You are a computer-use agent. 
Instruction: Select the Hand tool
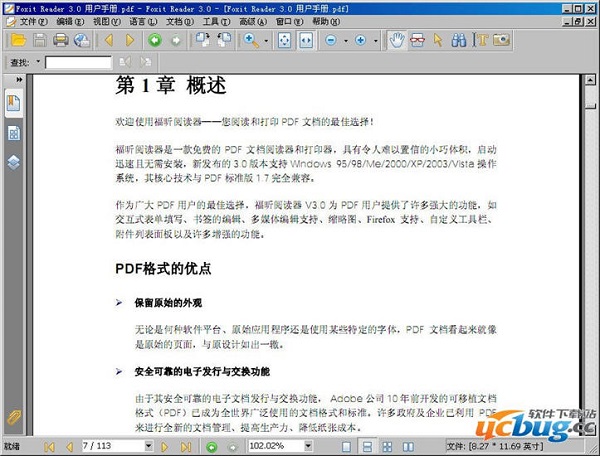click(397, 40)
